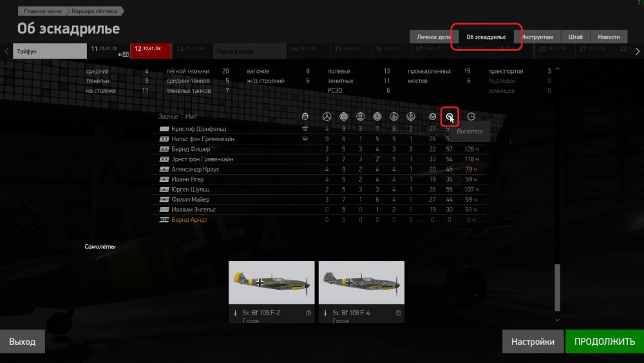
Task: Open Настройки settings button
Action: (x=533, y=342)
